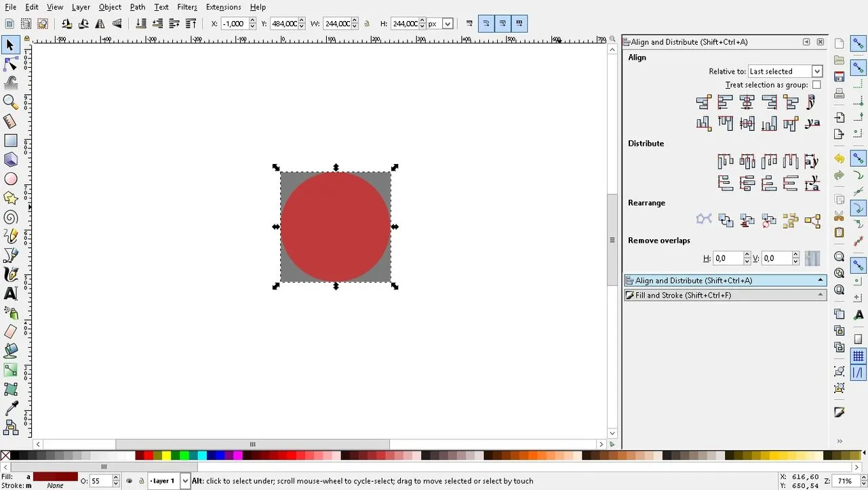Open the Object menu
Screen dimensions: 868x490
coord(110,7)
